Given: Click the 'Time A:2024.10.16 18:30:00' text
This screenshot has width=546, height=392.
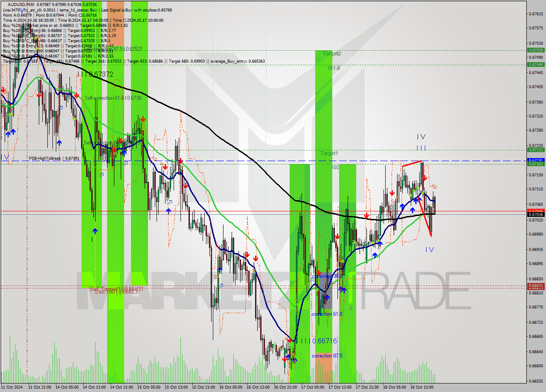Looking at the screenshot, I should (28, 20).
